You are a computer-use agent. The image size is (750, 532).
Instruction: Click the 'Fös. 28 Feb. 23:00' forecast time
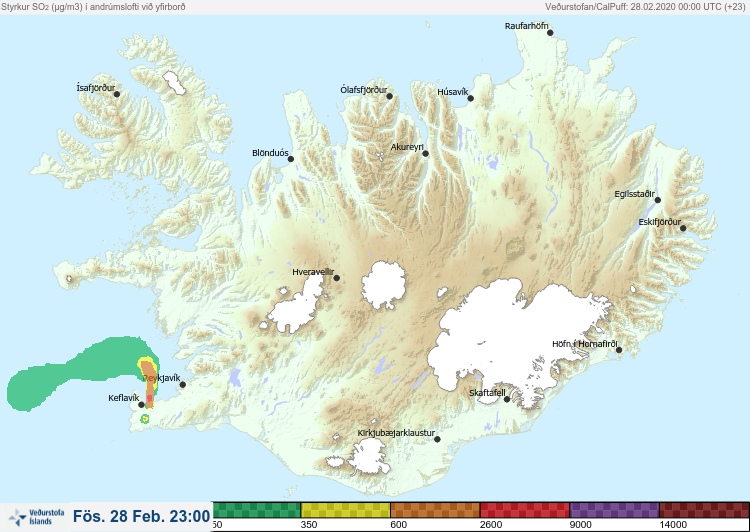coord(142,516)
